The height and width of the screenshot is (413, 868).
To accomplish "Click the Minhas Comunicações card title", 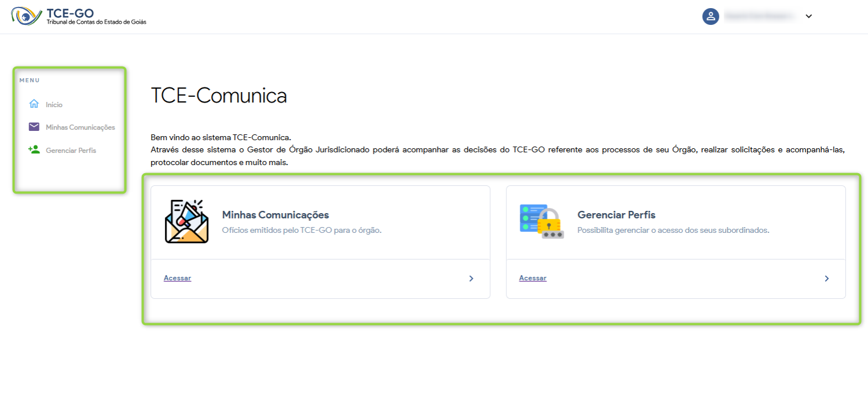I will 275,215.
